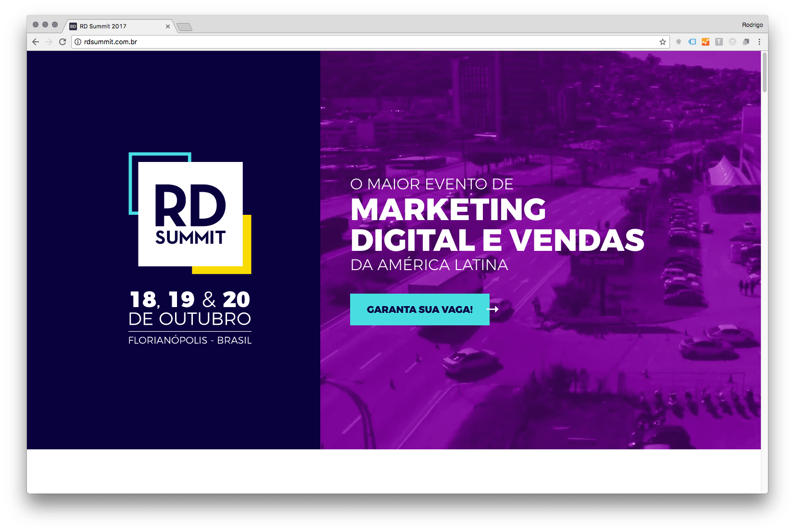Viewport: 795px width, 532px height.
Task: Click the RD favicon on the tab
Action: pyautogui.click(x=73, y=26)
